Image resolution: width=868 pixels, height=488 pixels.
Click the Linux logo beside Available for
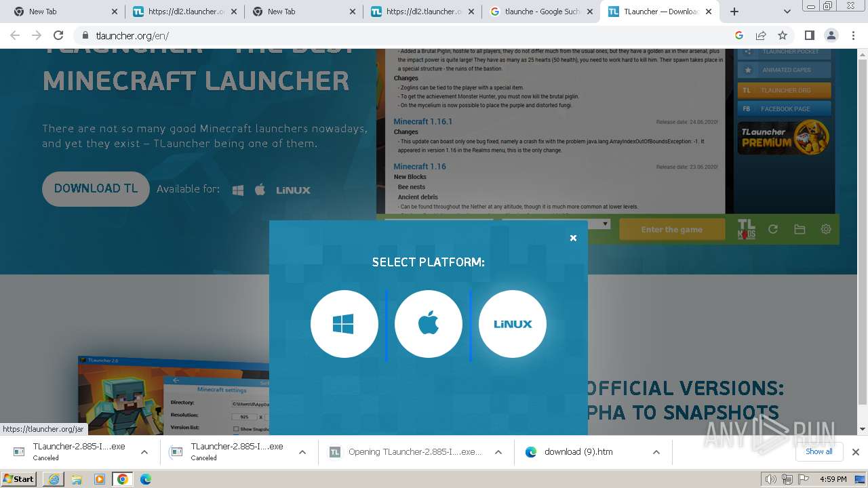(x=293, y=190)
